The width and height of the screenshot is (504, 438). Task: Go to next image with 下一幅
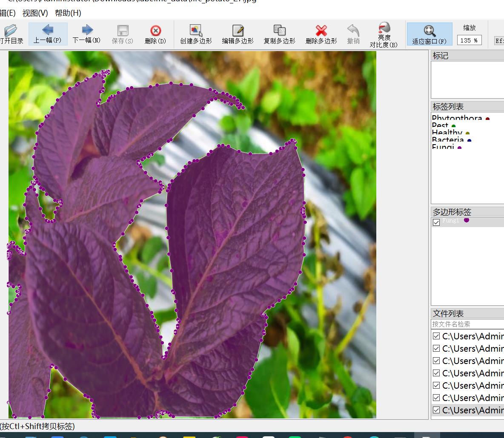87,34
